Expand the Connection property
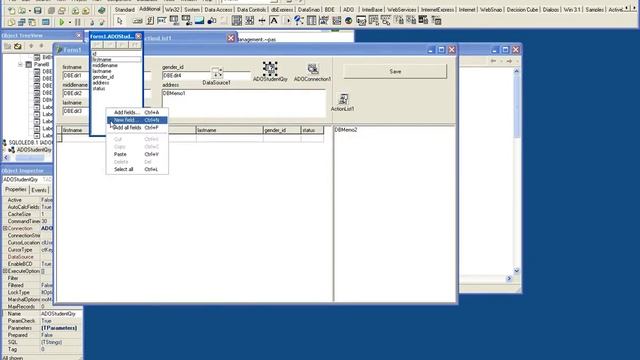 5,229
